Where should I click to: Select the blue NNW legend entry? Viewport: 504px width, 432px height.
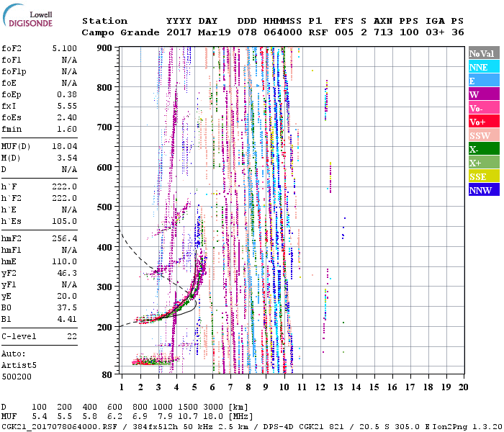pos(483,190)
